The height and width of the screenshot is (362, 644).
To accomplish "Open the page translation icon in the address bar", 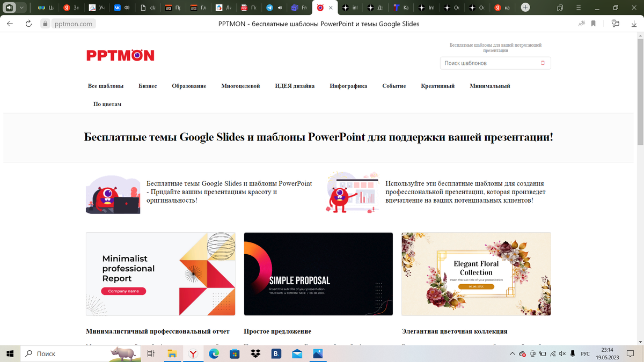I will [x=582, y=24].
